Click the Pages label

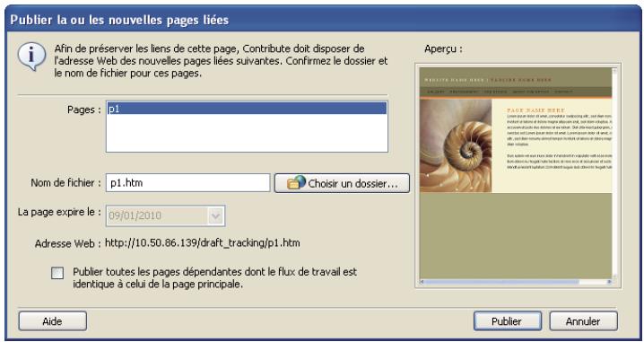(x=84, y=110)
